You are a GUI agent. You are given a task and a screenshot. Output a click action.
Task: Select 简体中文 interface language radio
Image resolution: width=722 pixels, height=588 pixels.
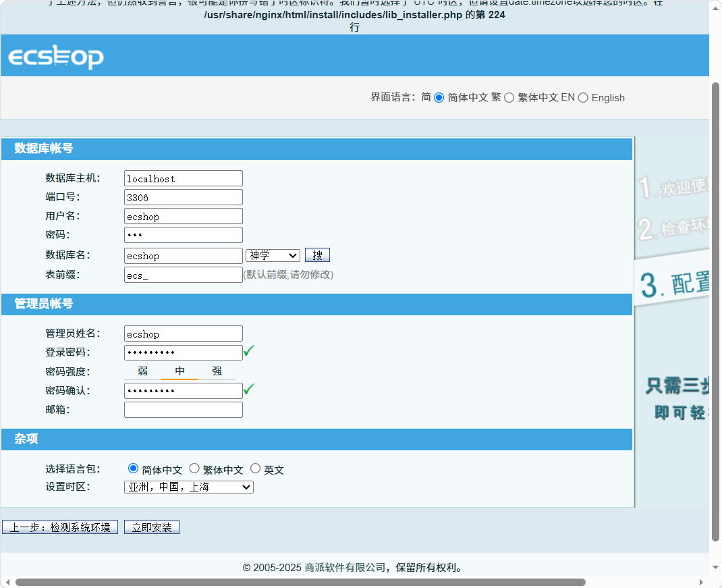click(x=439, y=98)
